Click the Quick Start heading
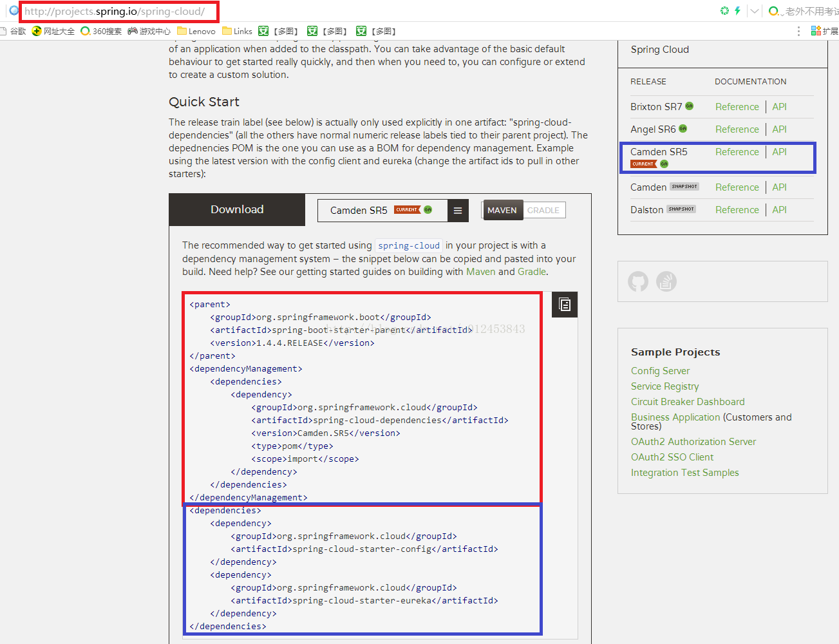The height and width of the screenshot is (644, 839). (204, 102)
